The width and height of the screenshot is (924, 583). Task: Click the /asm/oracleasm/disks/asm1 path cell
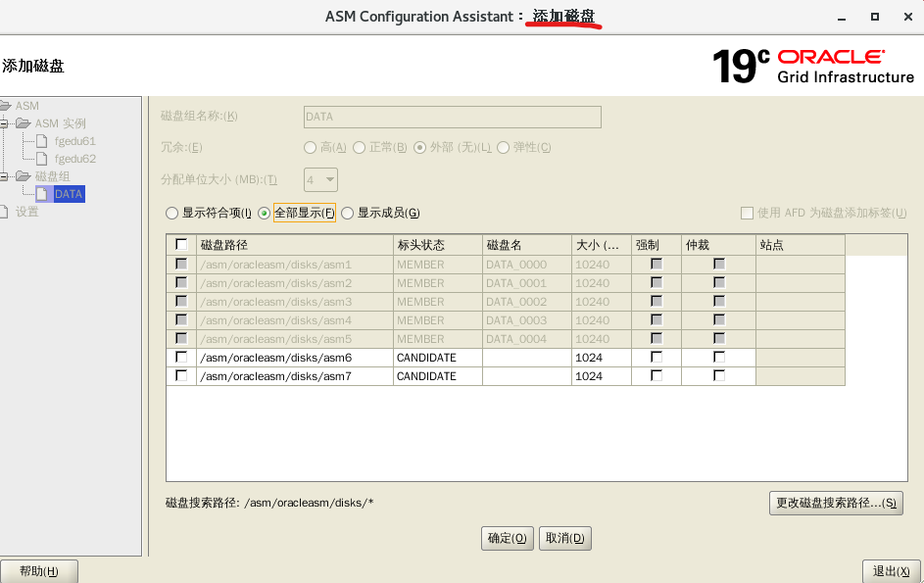[295, 265]
